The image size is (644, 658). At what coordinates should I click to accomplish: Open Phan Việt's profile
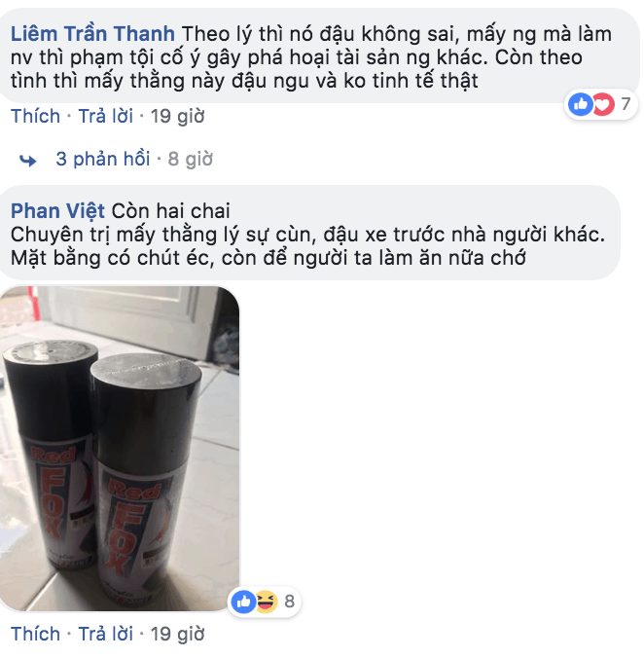57,210
